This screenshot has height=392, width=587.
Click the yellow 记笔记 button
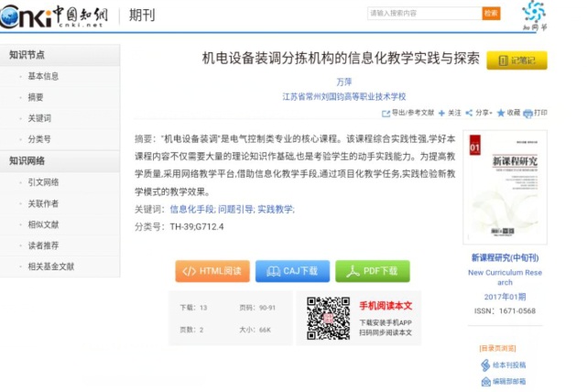[516, 61]
